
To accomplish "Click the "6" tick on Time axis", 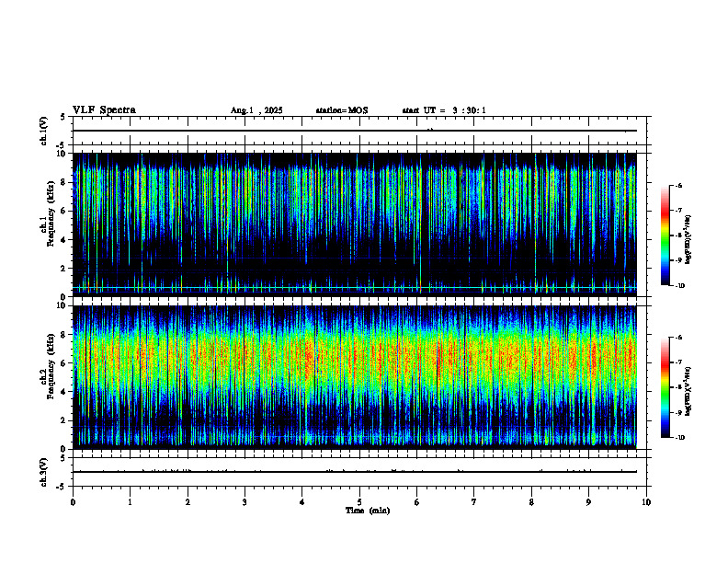I will coord(417,502).
